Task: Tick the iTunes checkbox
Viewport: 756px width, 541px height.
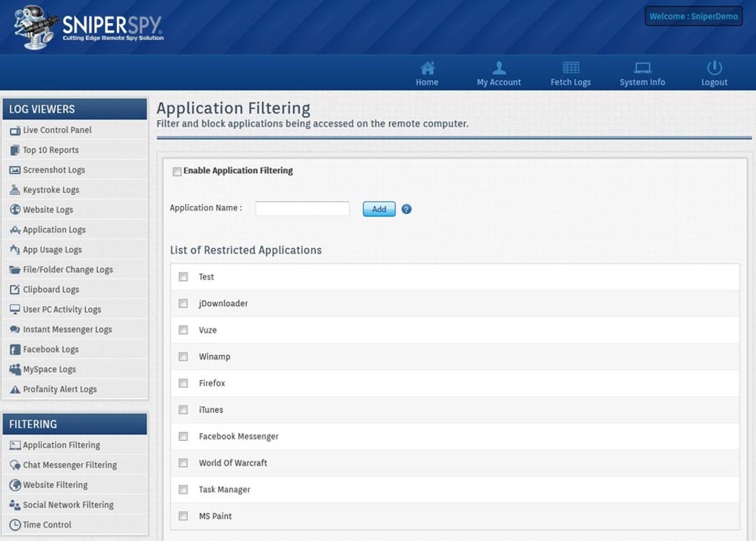Action: pyautogui.click(x=183, y=409)
